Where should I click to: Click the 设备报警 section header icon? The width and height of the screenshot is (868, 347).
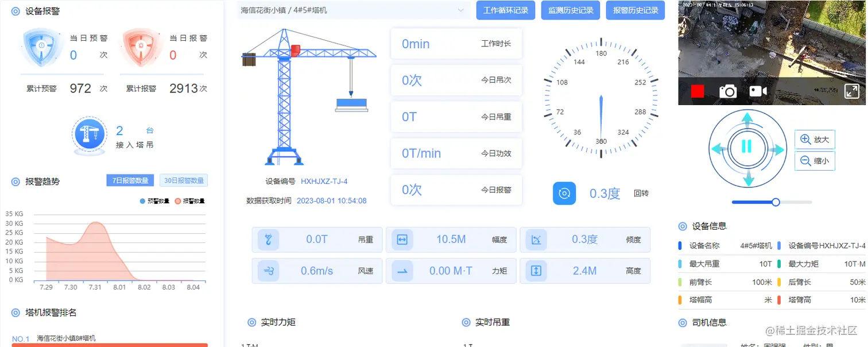tap(15, 11)
